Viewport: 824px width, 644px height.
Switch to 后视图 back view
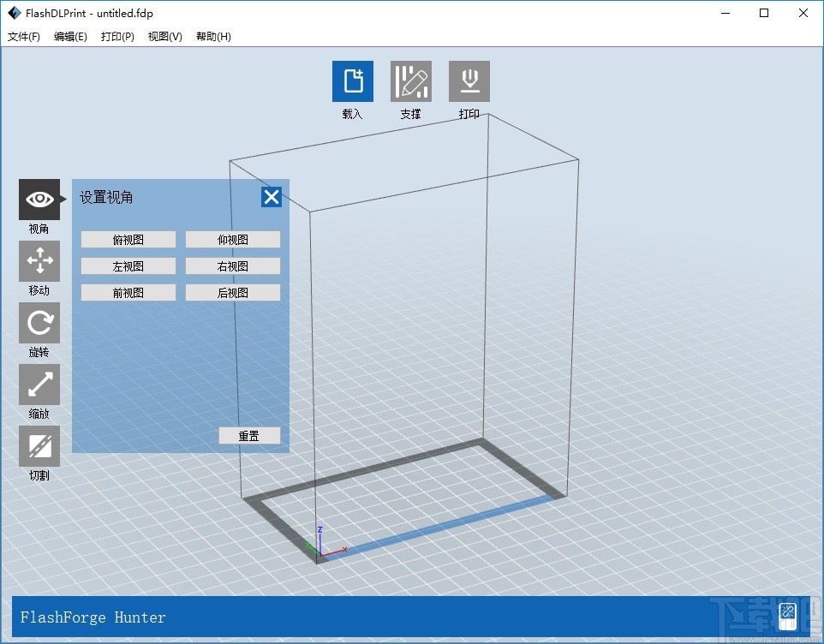click(x=233, y=293)
